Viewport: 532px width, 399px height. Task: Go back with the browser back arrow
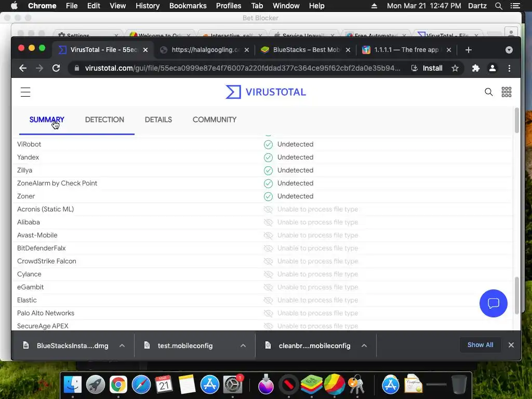23,68
